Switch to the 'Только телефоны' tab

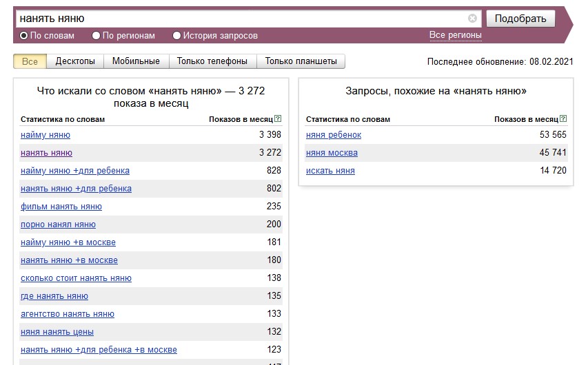[x=212, y=61]
